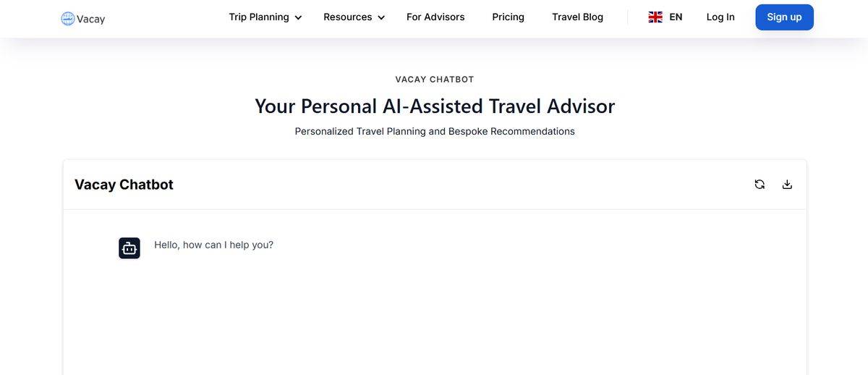Click the Vacay globe logo icon
Screen dimensions: 868x375
(68, 19)
